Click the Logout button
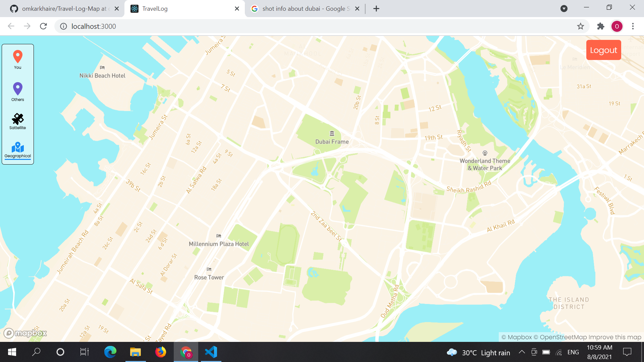 [x=603, y=50]
